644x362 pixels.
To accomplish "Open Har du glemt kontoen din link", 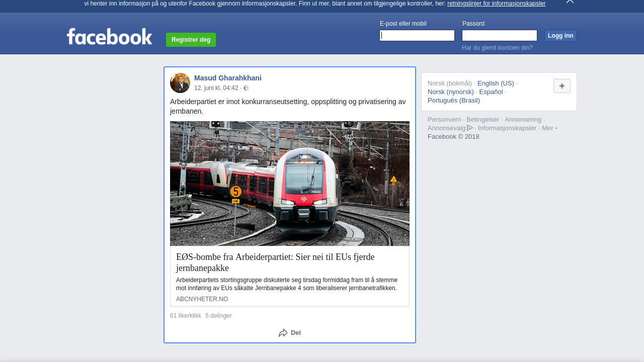I will (497, 48).
